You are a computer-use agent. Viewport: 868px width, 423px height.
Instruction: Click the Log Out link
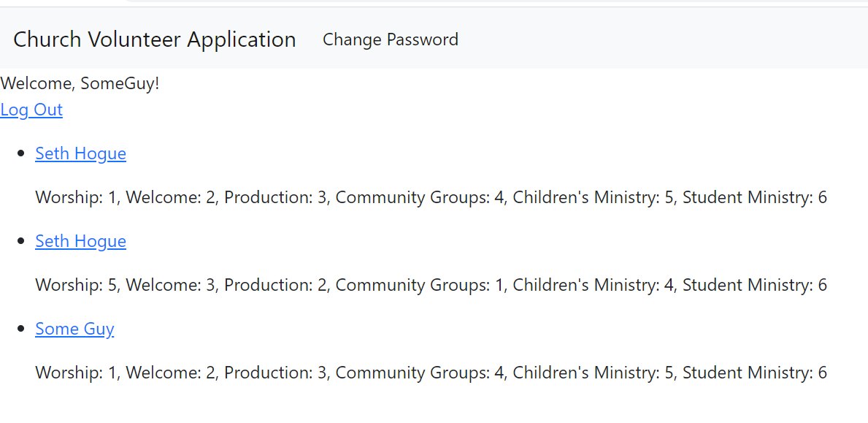[x=31, y=110]
